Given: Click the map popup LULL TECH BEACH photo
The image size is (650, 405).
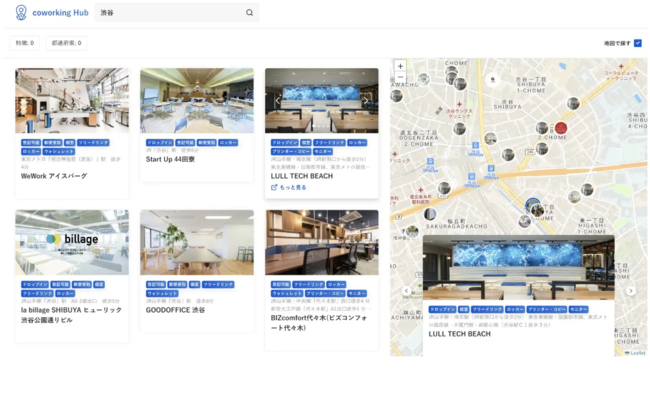Looking at the screenshot, I should point(519,268).
